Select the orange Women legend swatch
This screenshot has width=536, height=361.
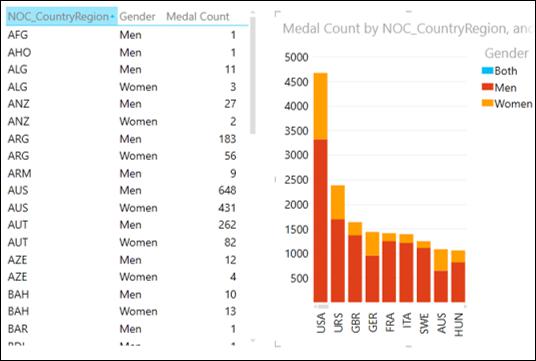[x=487, y=103]
